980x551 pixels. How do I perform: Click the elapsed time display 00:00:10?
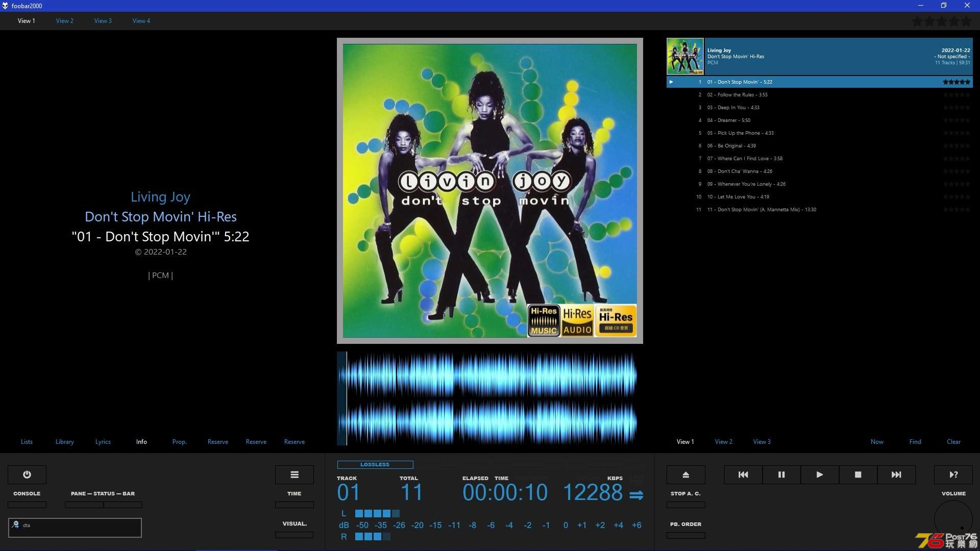pyautogui.click(x=505, y=493)
